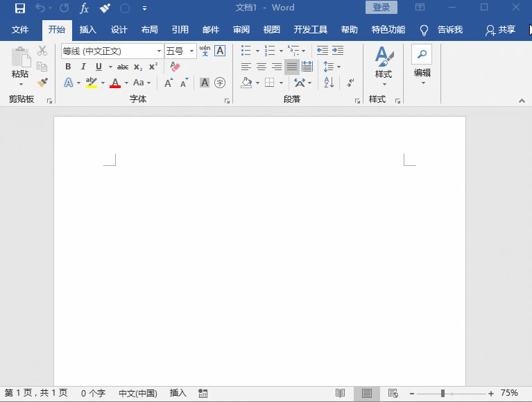The image size is (532, 402).
Task: Click the Sort A-Z icon
Action: 329,83
